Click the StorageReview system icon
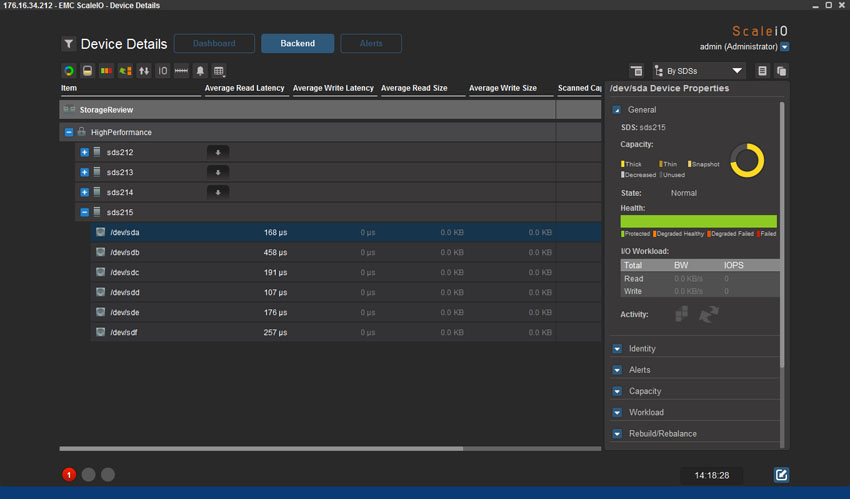The height and width of the screenshot is (499, 850). click(x=69, y=109)
